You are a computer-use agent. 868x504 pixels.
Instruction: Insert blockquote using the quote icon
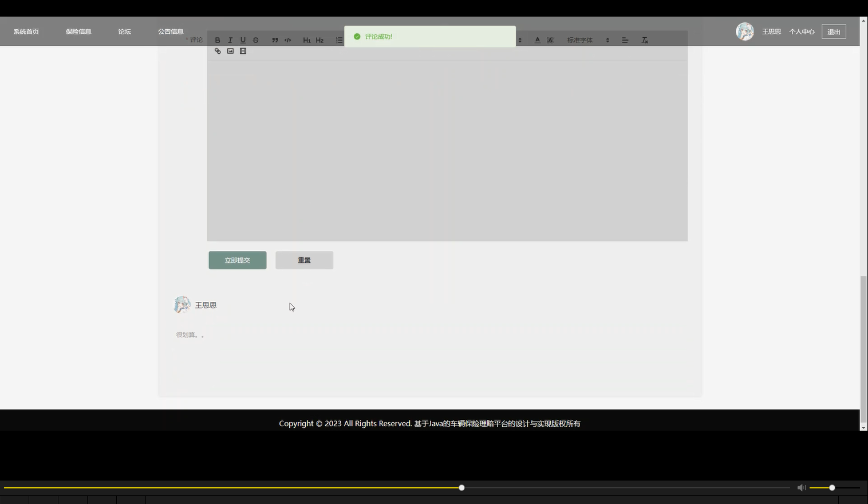click(275, 40)
